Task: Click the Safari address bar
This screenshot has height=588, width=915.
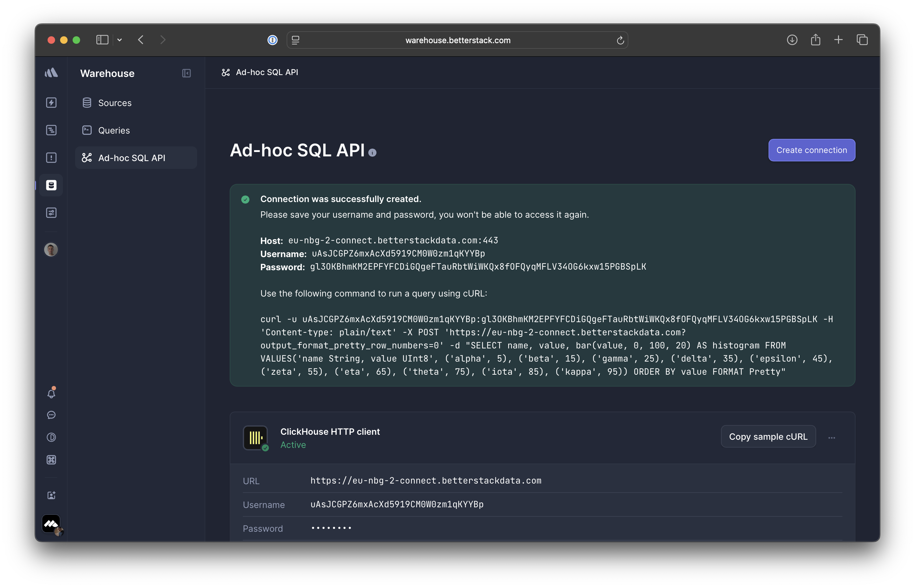Action: tap(457, 40)
